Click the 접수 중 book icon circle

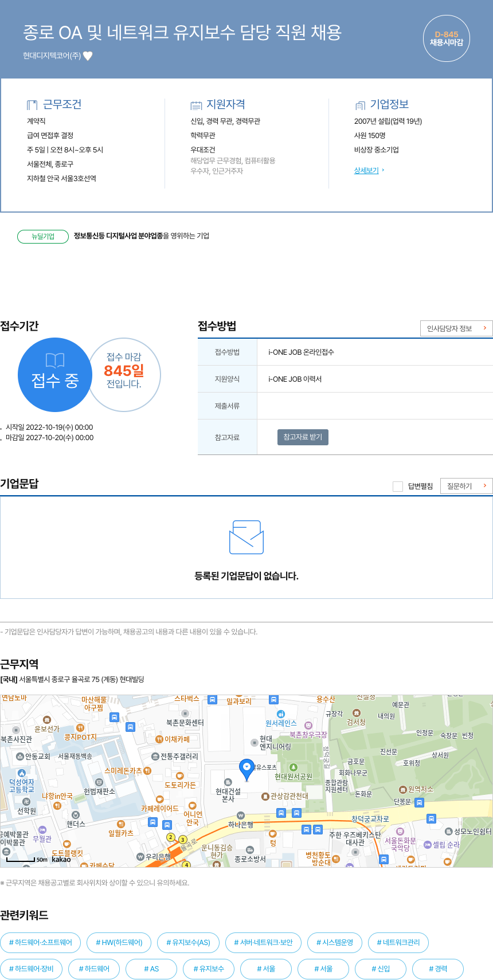55,375
